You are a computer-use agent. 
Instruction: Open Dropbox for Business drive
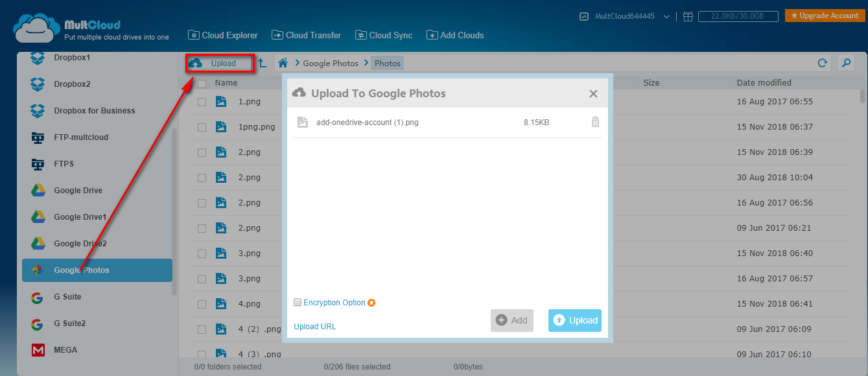click(x=94, y=111)
